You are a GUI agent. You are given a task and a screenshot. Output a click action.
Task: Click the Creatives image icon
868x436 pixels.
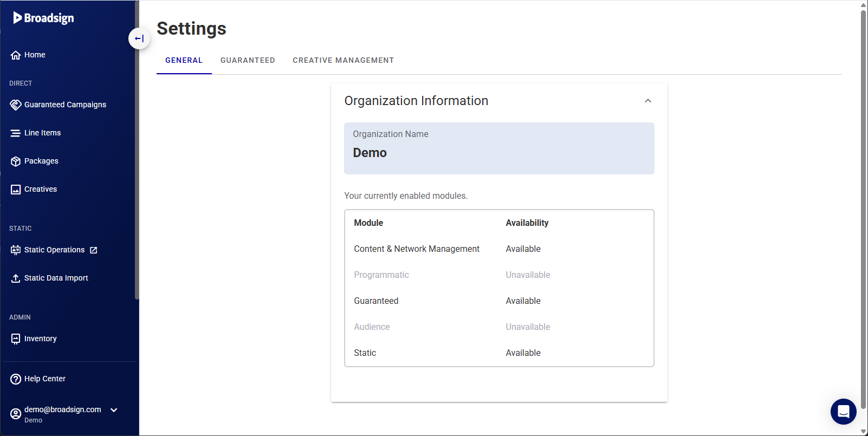point(16,189)
